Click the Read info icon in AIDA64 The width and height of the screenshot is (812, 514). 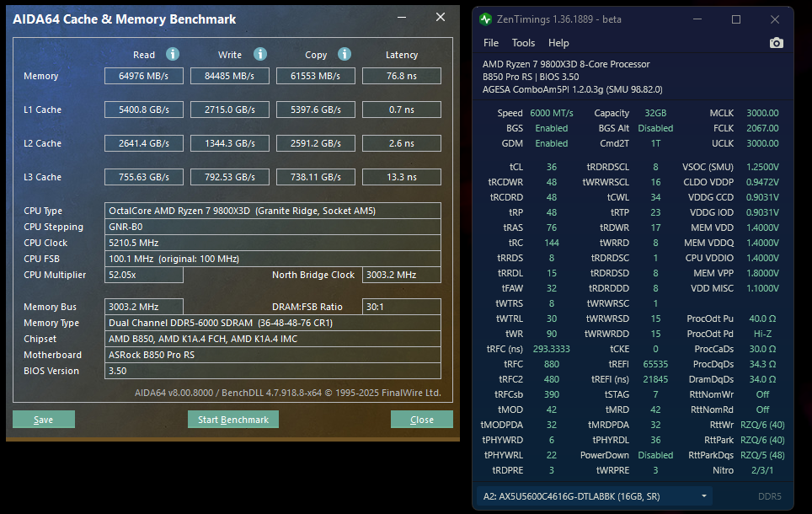[173, 54]
